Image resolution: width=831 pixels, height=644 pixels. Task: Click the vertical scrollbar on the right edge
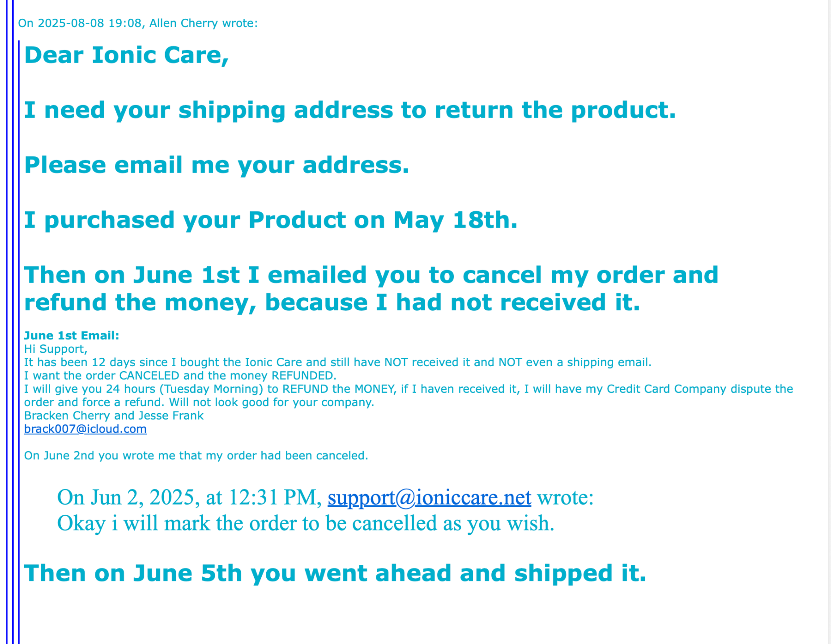click(829, 322)
